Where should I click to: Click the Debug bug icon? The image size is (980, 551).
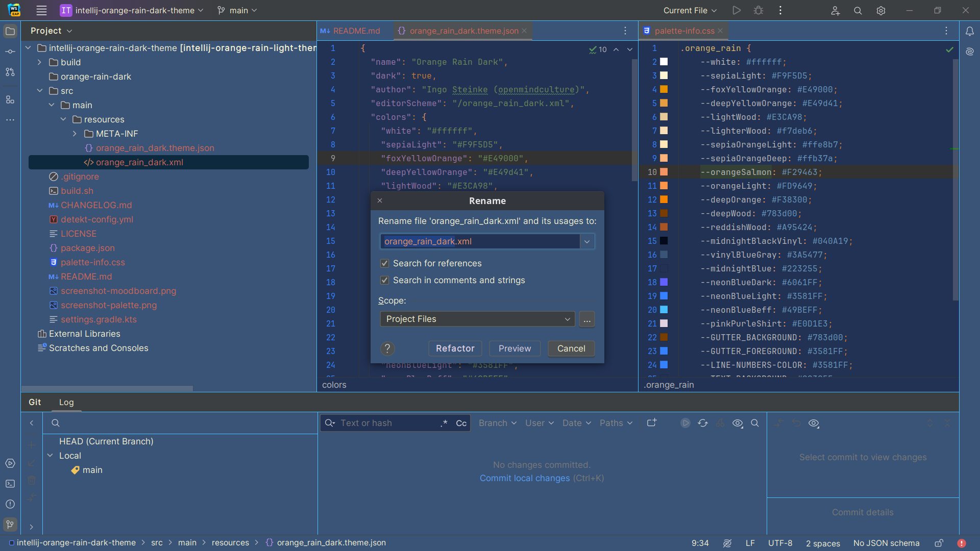(758, 10)
